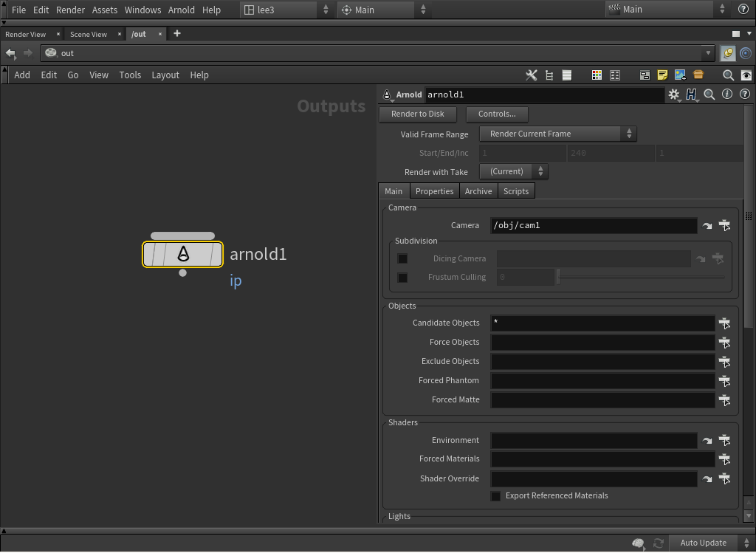Open the Render with Take dropdown
Viewport: 756px width, 553px height.
tap(513, 171)
